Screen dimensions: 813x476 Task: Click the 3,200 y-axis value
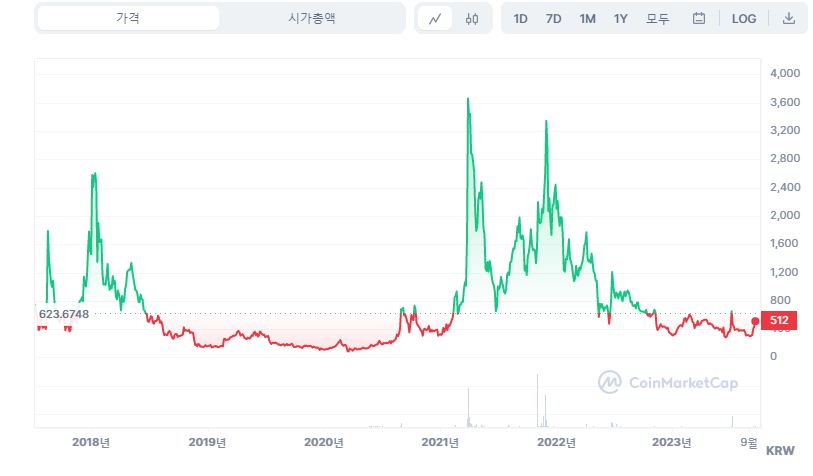pos(785,130)
